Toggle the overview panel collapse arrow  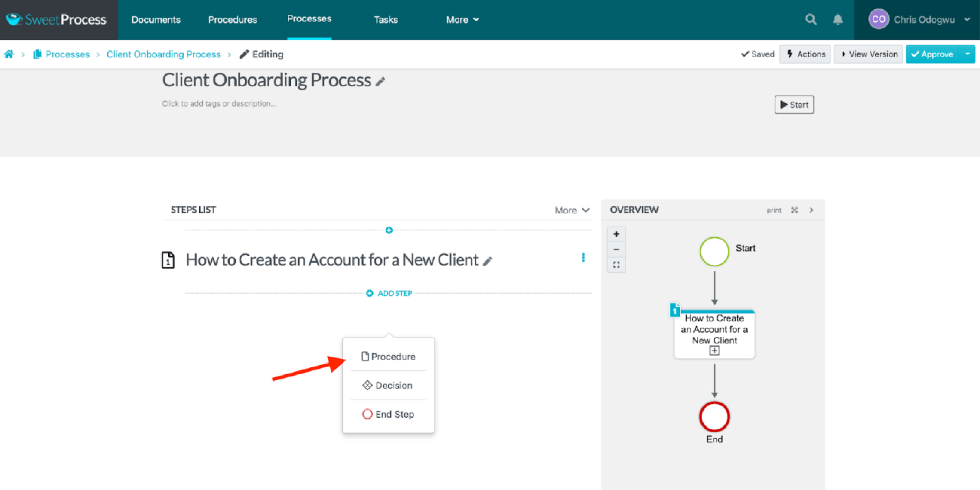[812, 209]
